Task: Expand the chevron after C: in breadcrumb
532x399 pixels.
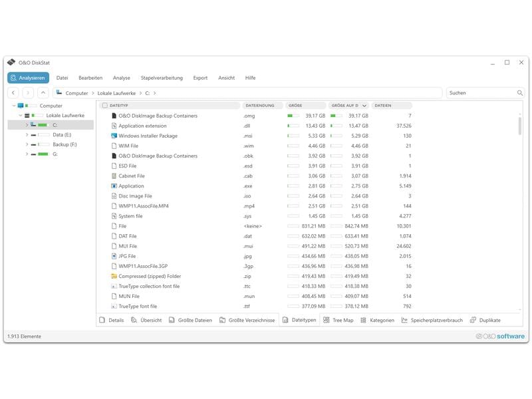Action: 155,93
